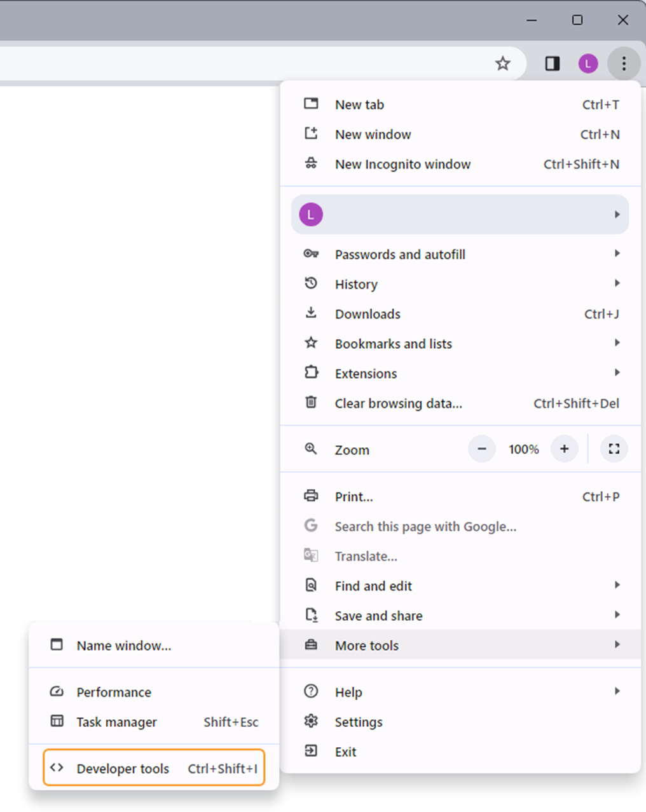This screenshot has width=646, height=812.
Task: Bookmark this page with the star icon
Action: click(502, 64)
